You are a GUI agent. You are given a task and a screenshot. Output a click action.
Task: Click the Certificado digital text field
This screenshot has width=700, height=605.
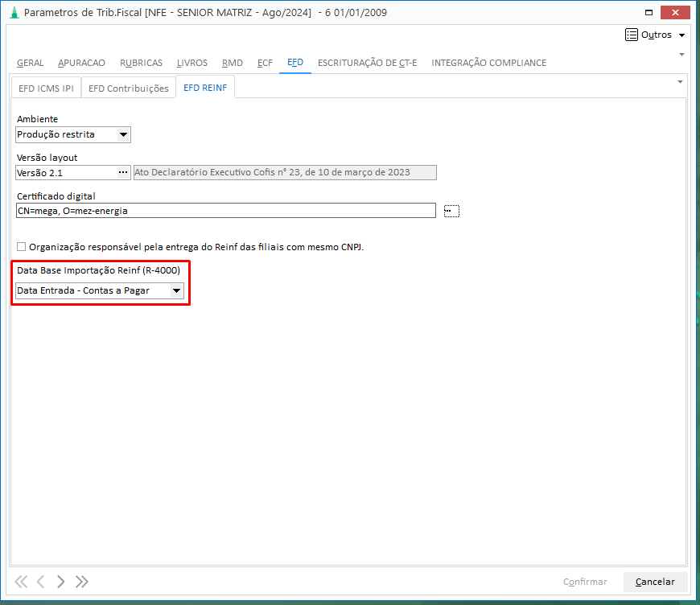pyautogui.click(x=226, y=211)
